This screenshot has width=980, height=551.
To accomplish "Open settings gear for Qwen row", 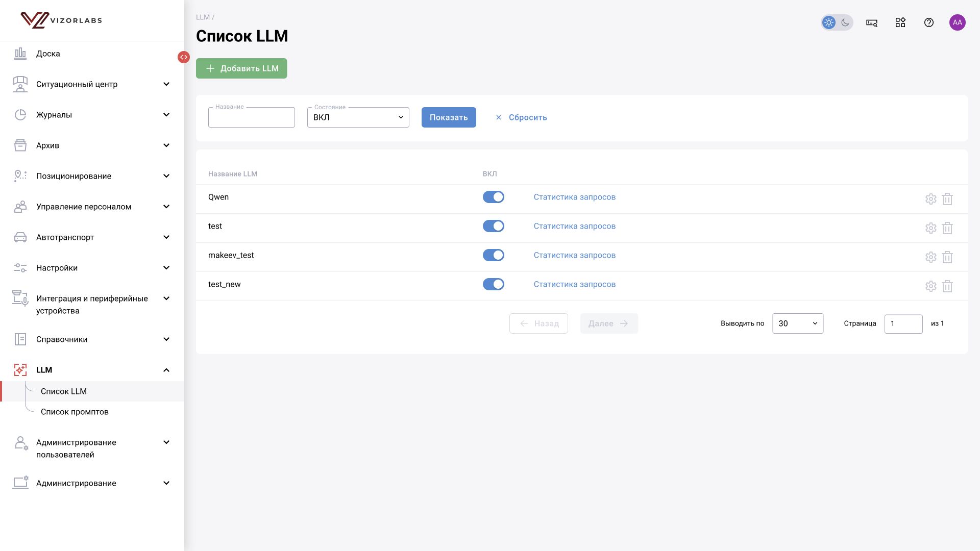I will (930, 199).
